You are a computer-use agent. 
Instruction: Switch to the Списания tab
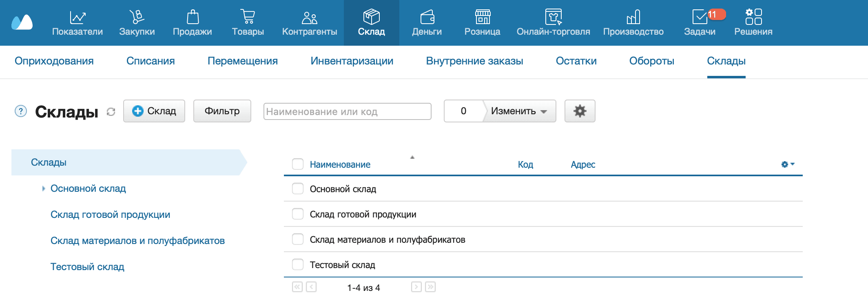coord(151,61)
